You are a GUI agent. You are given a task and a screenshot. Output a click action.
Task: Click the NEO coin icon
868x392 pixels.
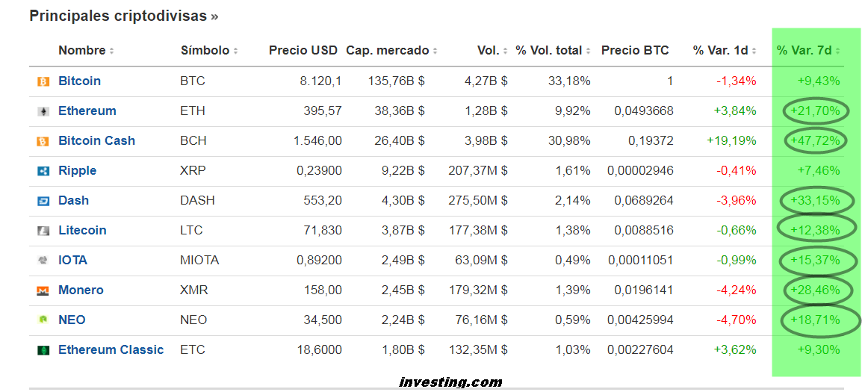(43, 320)
